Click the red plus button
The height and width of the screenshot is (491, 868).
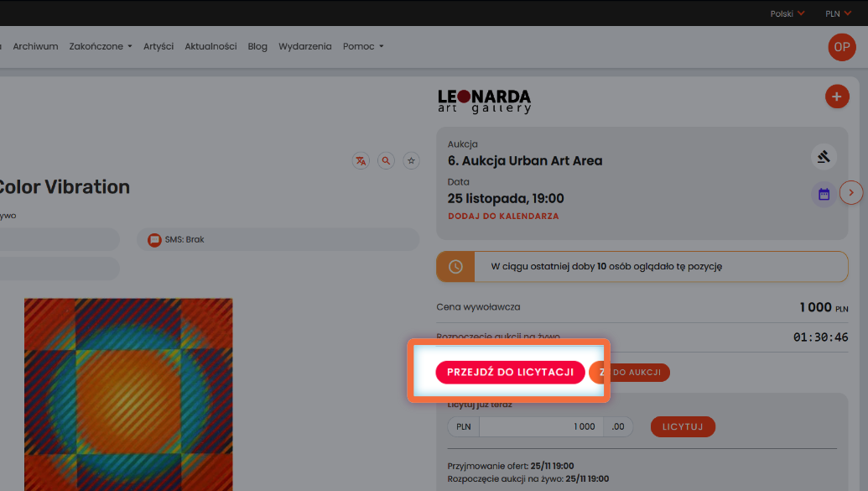point(837,97)
